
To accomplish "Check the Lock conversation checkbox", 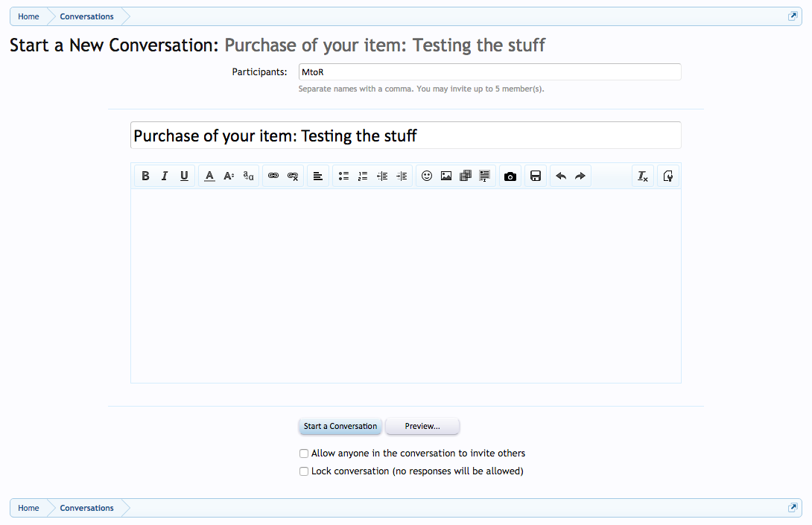I will 304,471.
